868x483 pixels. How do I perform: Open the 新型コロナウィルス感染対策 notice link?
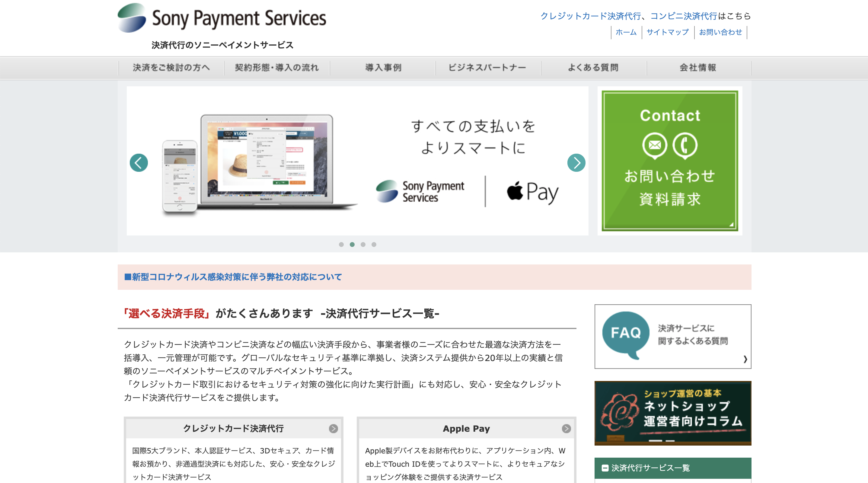point(233,277)
